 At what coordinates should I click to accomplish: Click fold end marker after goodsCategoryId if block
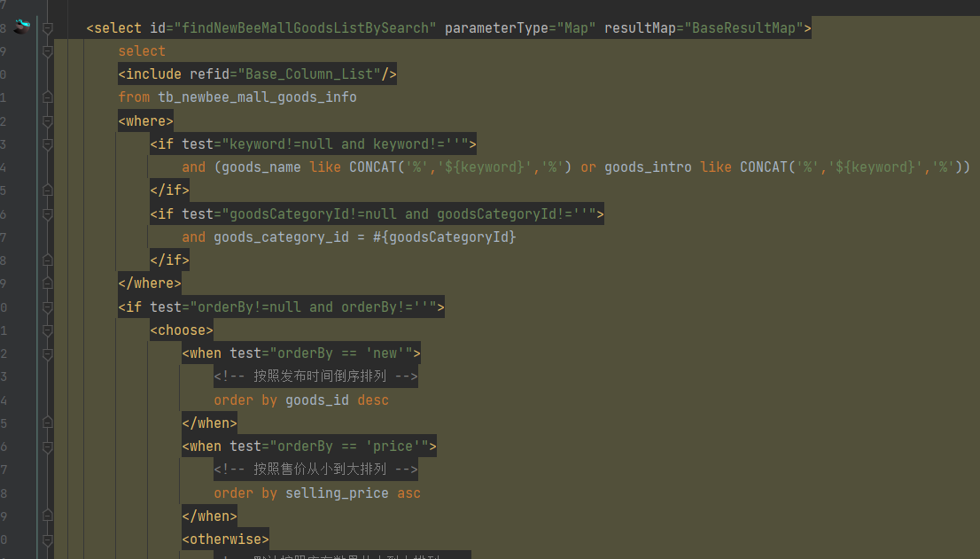pos(48,260)
